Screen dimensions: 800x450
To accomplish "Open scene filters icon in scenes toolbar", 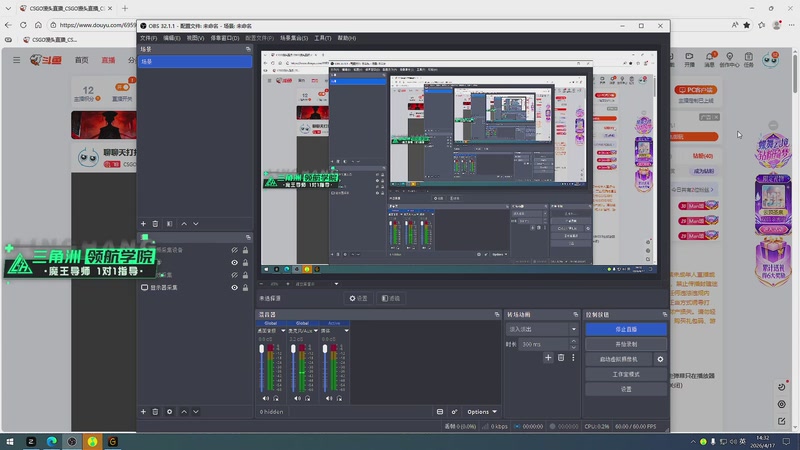I will pyautogui.click(x=169, y=223).
